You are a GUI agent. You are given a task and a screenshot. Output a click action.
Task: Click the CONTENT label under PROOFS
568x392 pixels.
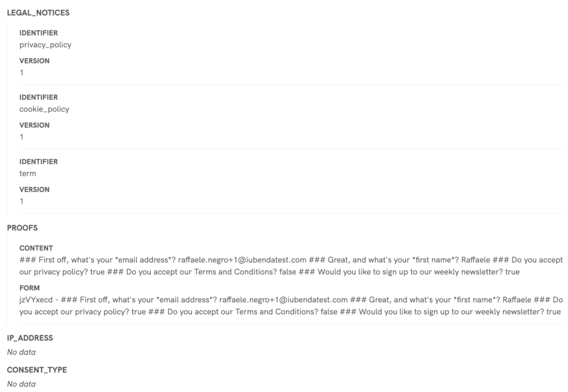pyautogui.click(x=36, y=248)
